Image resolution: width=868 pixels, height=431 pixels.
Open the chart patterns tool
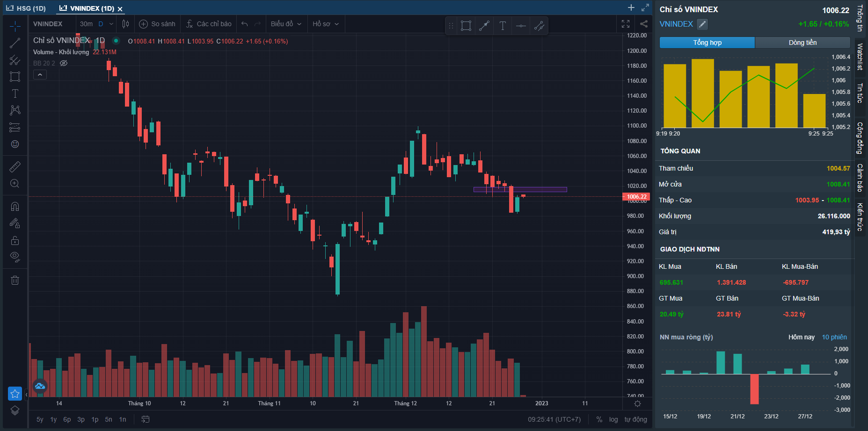tap(15, 110)
